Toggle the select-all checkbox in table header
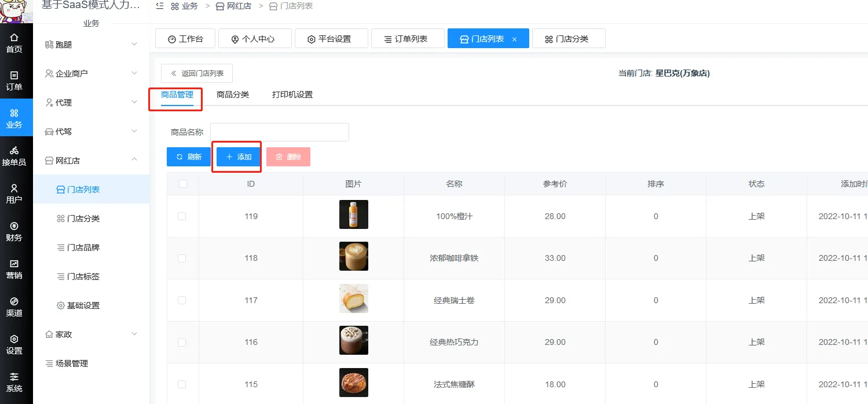This screenshot has height=404, width=868. 183,184
